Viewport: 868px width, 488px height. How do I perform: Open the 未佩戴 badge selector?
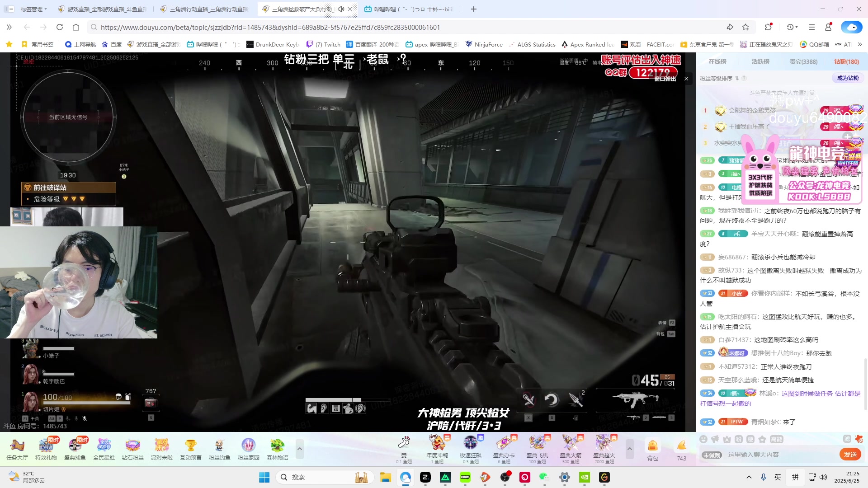point(712,455)
